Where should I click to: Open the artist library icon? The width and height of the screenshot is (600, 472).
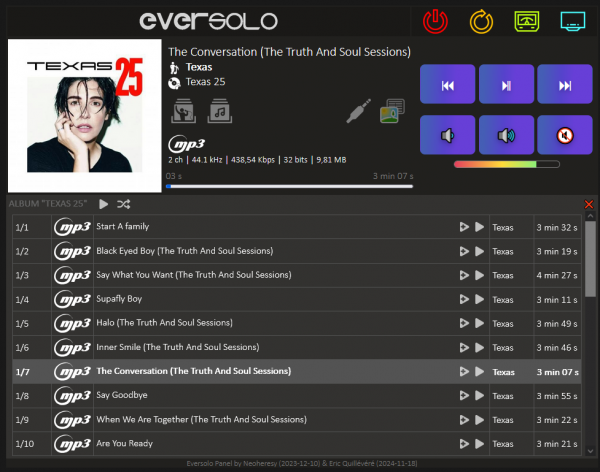[x=183, y=111]
